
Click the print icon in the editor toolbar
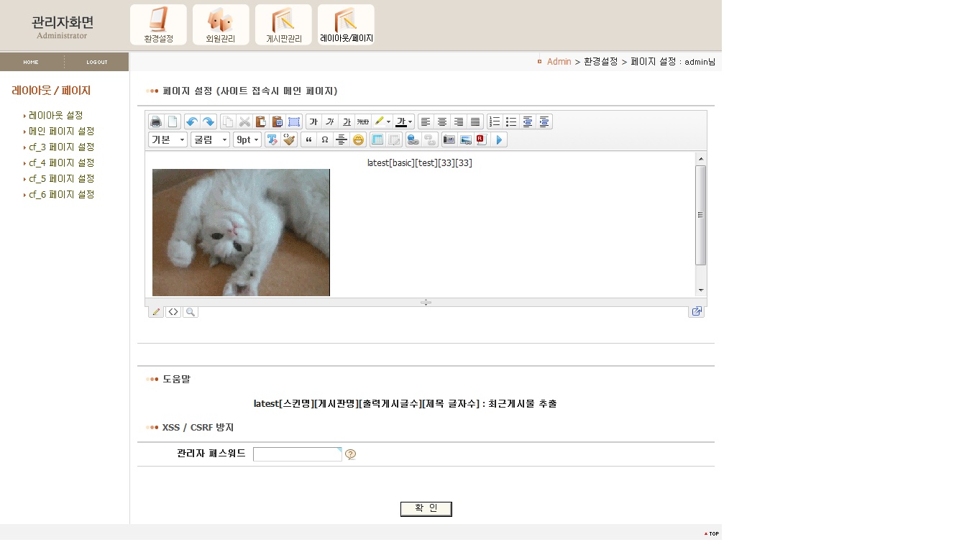coord(156,122)
